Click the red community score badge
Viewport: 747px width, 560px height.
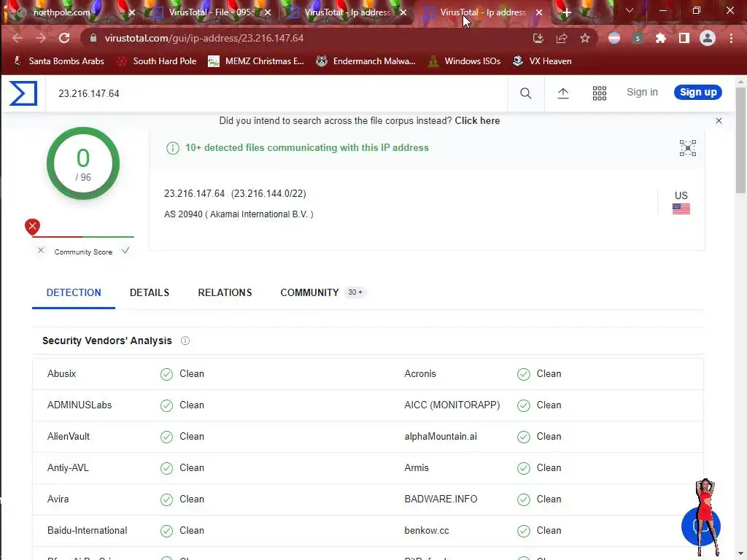click(32, 227)
